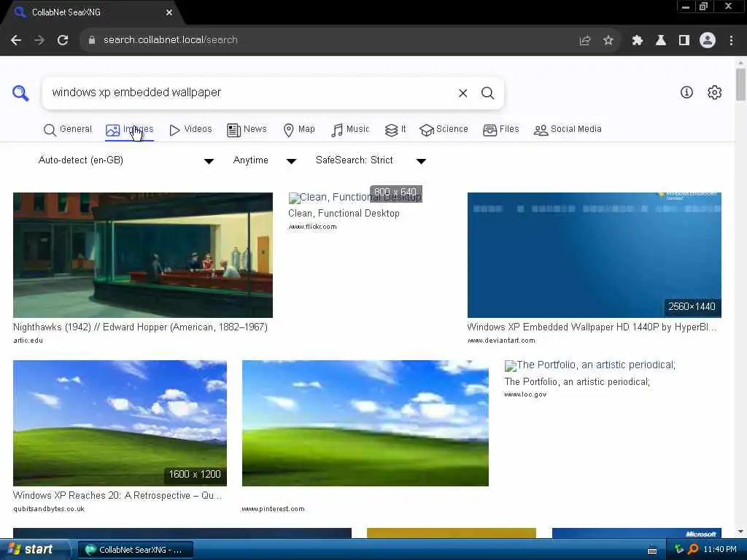Close the CollabNet SearXNG tab
The image size is (747, 560).
(x=169, y=12)
